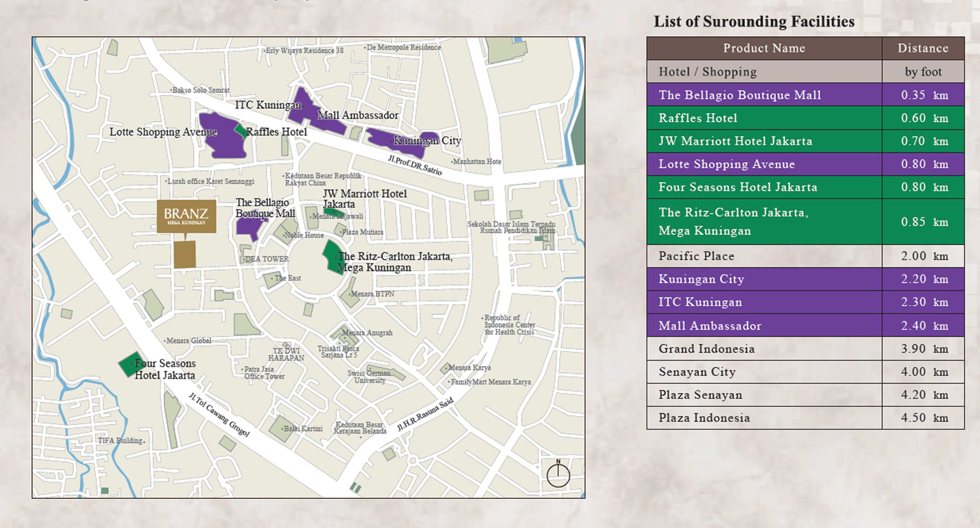The width and height of the screenshot is (980, 528).
Task: Click 'Jl.H.R.Rasuna Said' road label
Action: tap(425, 414)
